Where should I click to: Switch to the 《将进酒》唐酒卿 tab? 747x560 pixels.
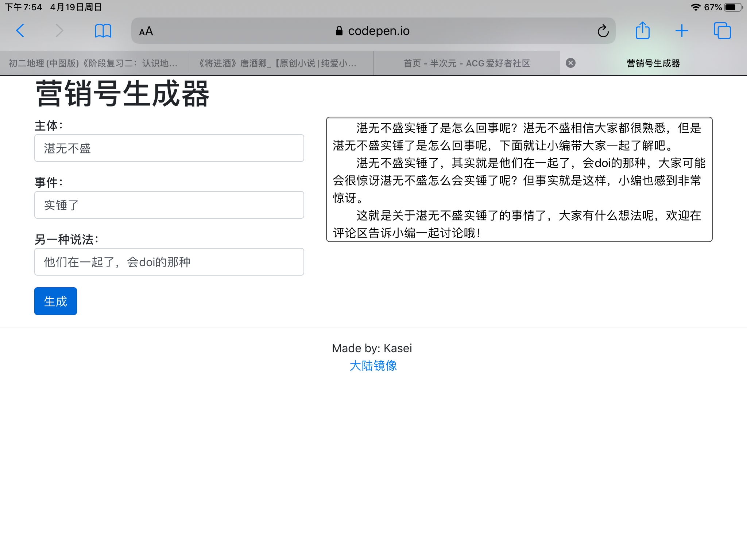pos(280,63)
